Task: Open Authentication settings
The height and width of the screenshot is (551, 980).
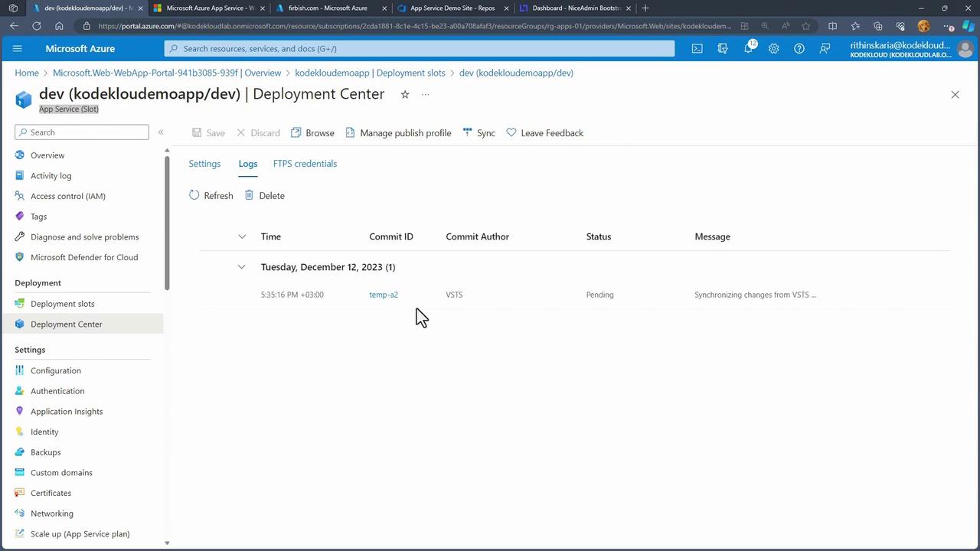Action: coord(57,391)
